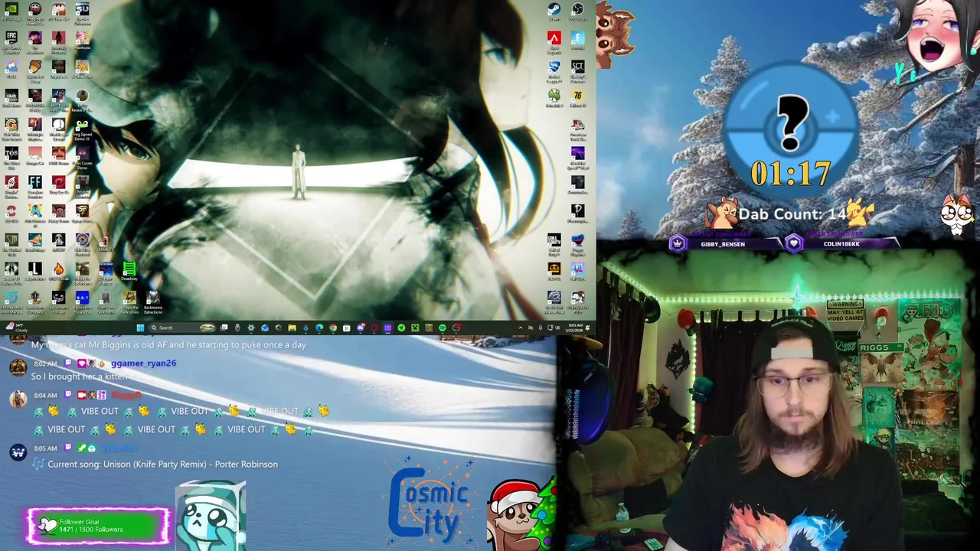Open the wizard hat game shortcut
Image resolution: width=980 pixels, height=551 pixels.
point(35,242)
